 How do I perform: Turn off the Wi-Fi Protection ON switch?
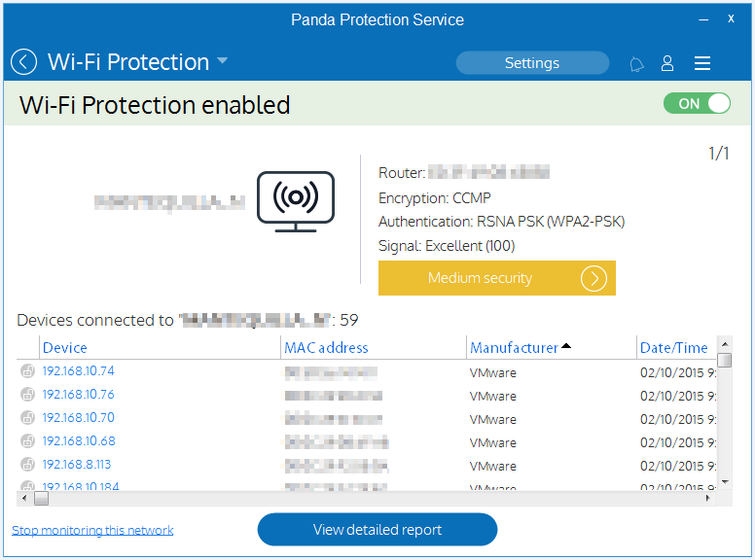pos(697,103)
